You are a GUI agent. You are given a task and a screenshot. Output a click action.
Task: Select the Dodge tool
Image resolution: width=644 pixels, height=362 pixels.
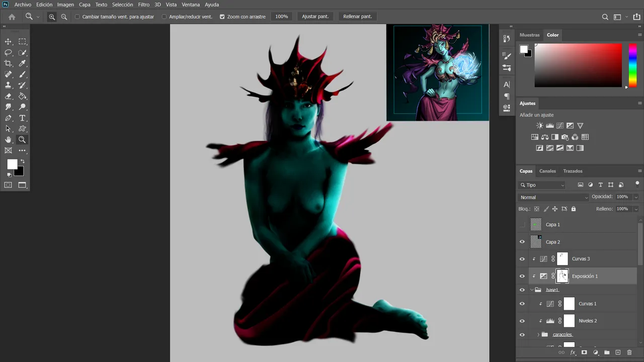click(x=22, y=107)
